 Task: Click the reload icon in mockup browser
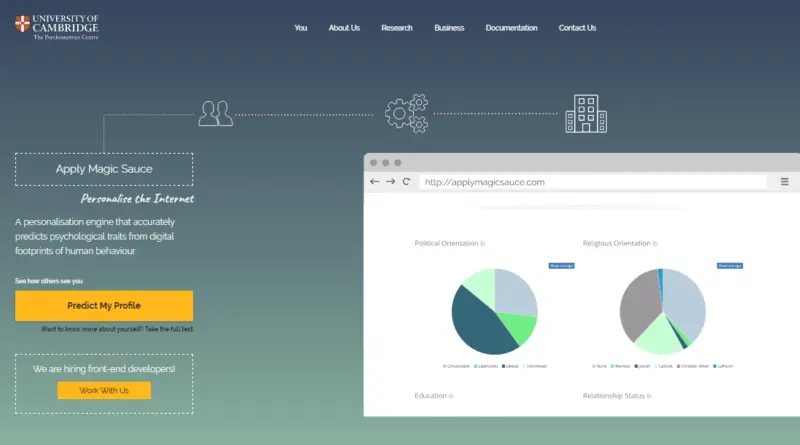(x=406, y=182)
